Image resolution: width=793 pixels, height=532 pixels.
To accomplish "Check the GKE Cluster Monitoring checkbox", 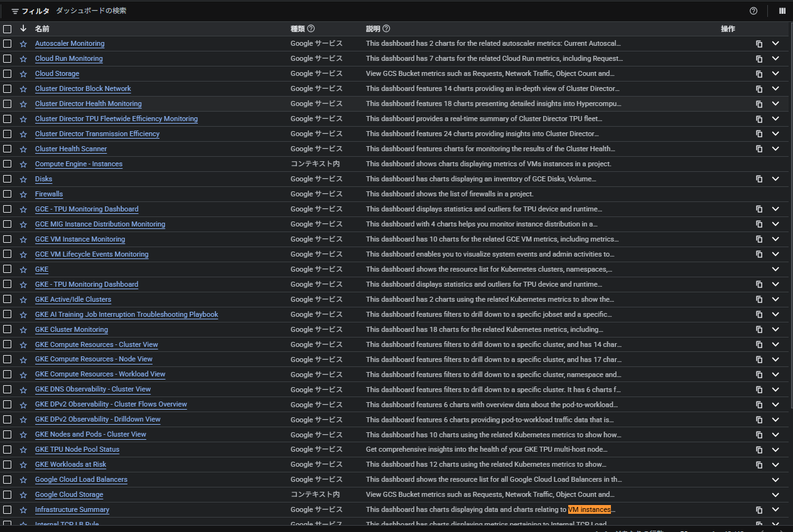I will coord(7,330).
